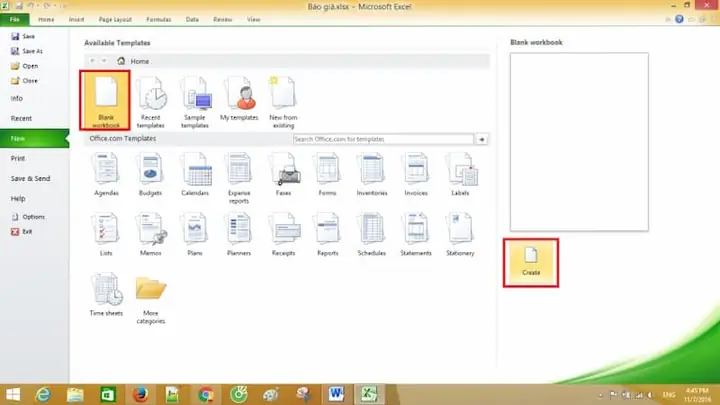Open Firefox from the taskbar
Image resolution: width=720 pixels, height=405 pixels.
tap(141, 394)
